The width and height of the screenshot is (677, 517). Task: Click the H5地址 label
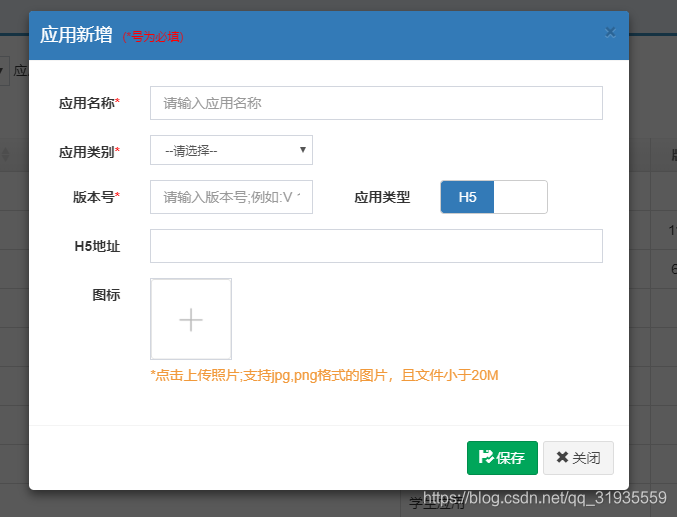coord(97,246)
